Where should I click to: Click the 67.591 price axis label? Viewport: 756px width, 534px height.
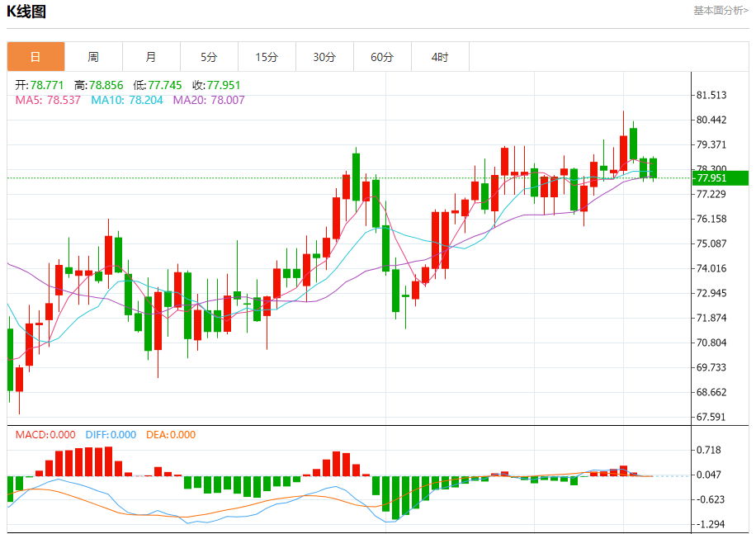point(711,417)
